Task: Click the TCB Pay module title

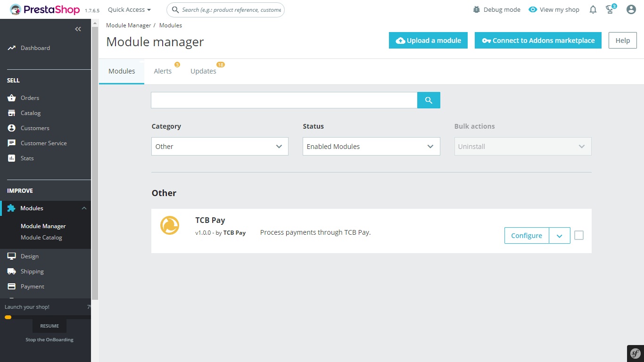Action: (x=210, y=220)
